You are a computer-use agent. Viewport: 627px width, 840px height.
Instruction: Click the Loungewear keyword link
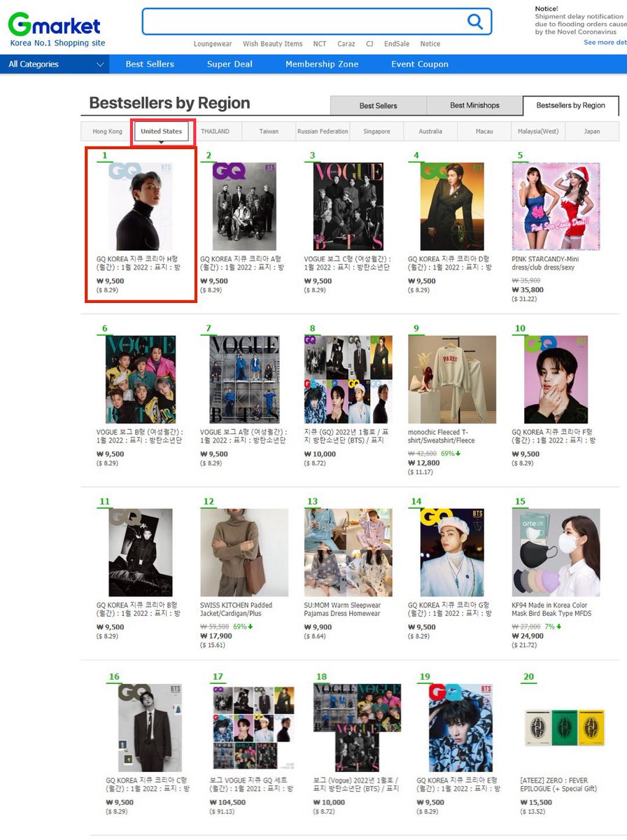pyautogui.click(x=213, y=44)
